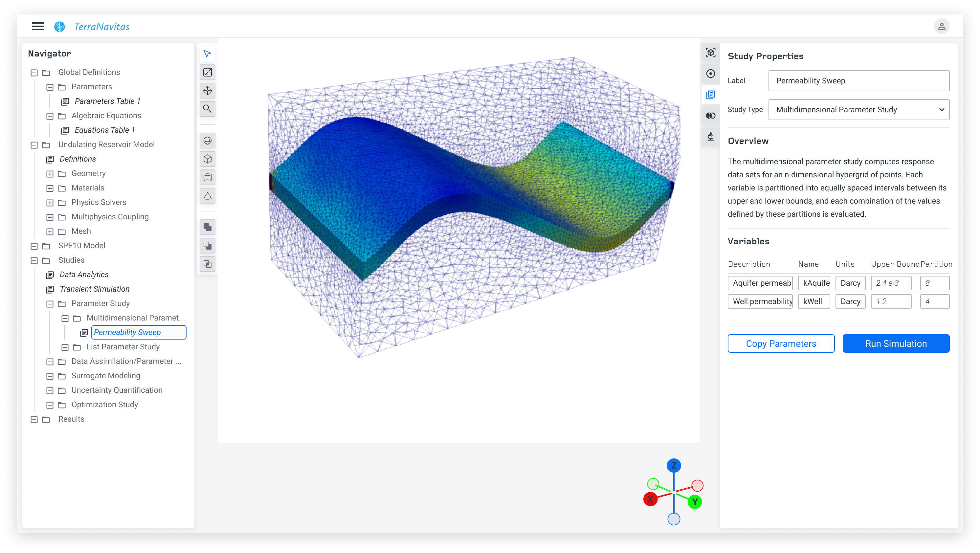Click Run Simulation
This screenshot has height=553, width=980.
[896, 343]
